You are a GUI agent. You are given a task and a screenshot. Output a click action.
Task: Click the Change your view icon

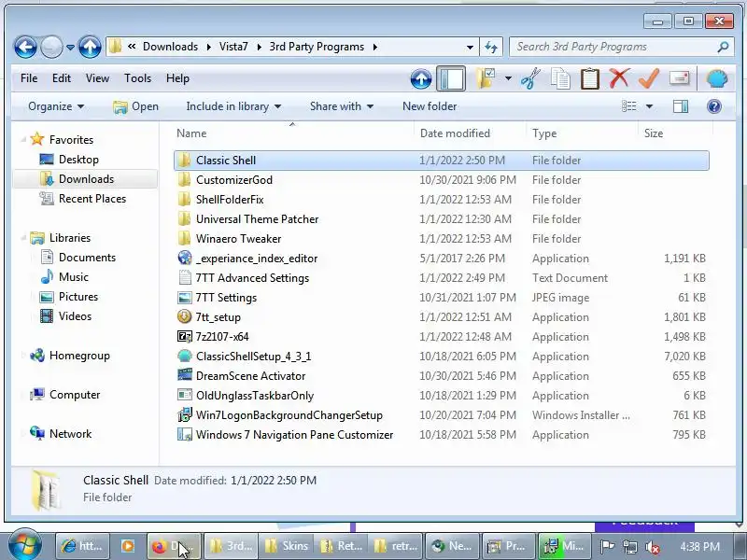click(629, 106)
